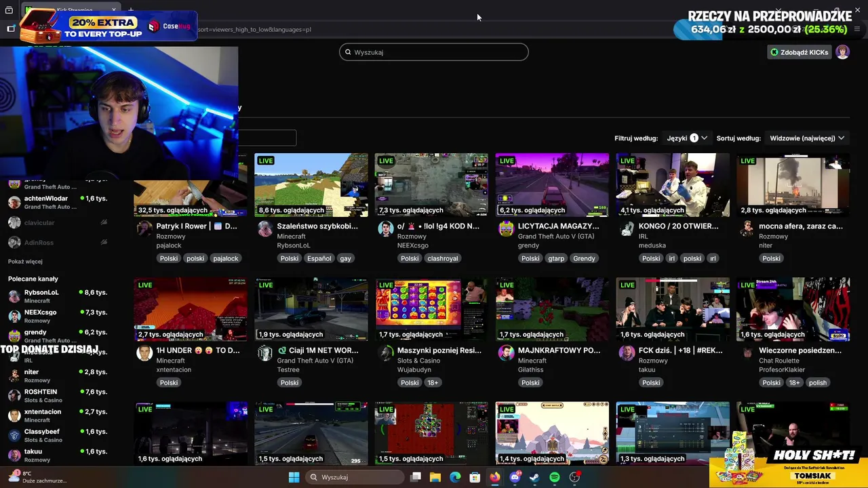Open the IRL category on meduska's card
868x488 pixels.
tap(643, 237)
